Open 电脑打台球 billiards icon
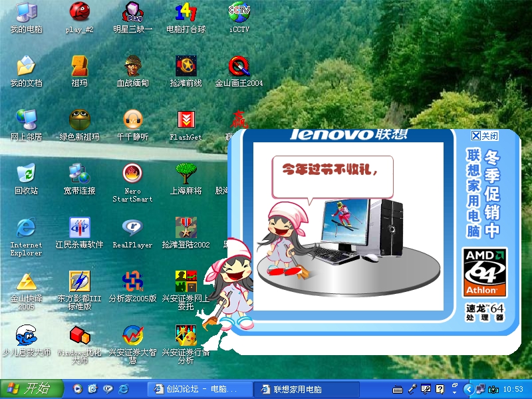The height and width of the screenshot is (399, 532). point(186,18)
